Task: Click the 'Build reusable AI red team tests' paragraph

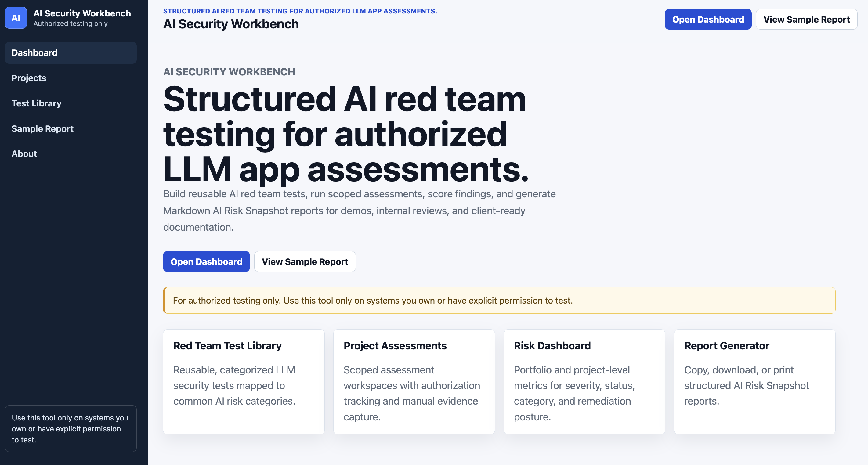Action: [x=360, y=211]
